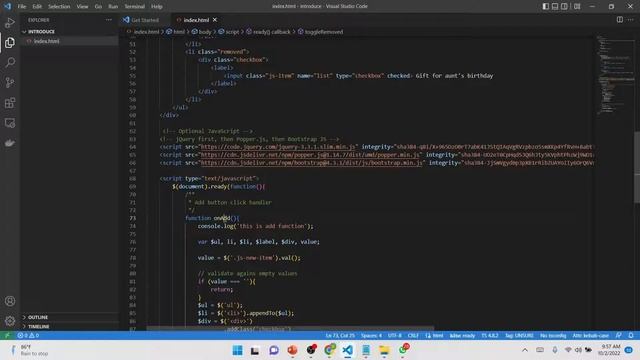Viewport: 640px width, 360px height.
Task: Open the errors and warnings count
Action: 28,336
